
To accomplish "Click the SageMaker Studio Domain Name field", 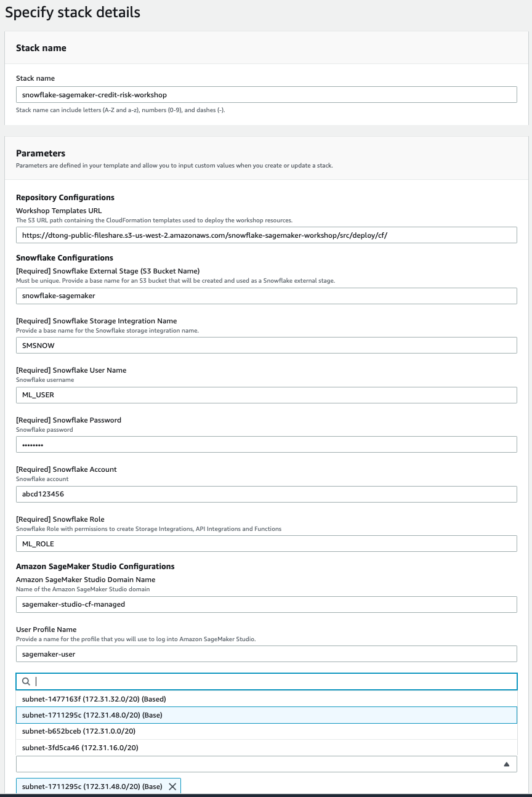I will tap(266, 604).
